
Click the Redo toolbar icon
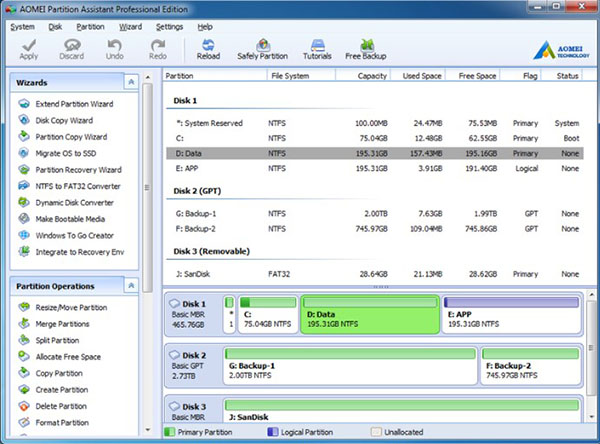coord(158,49)
